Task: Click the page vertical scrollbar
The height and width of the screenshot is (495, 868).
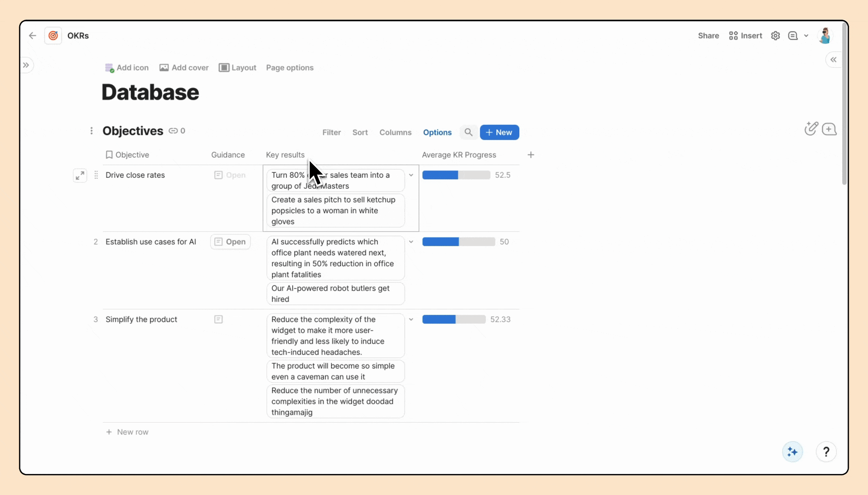Action: pos(844,104)
